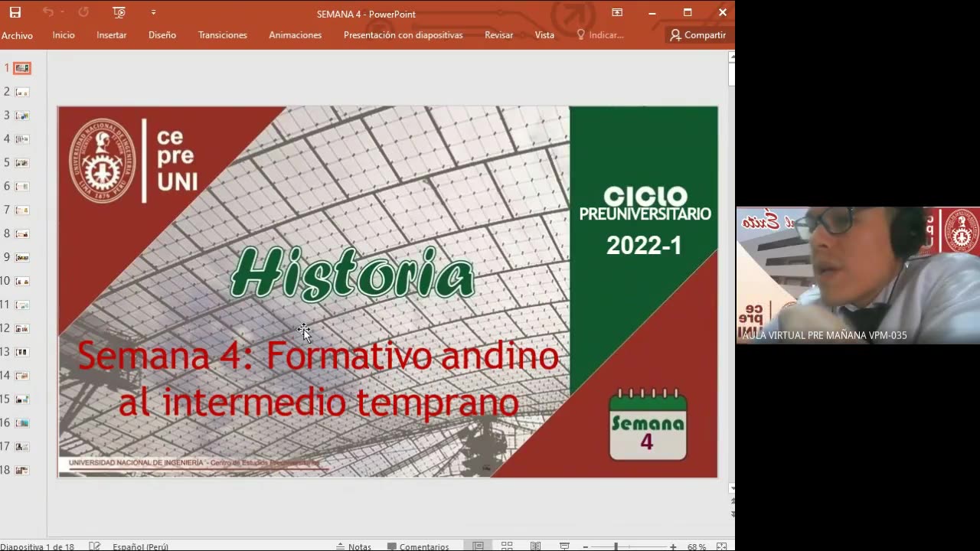Switch to Reading view
Image resolution: width=980 pixels, height=551 pixels.
535,546
